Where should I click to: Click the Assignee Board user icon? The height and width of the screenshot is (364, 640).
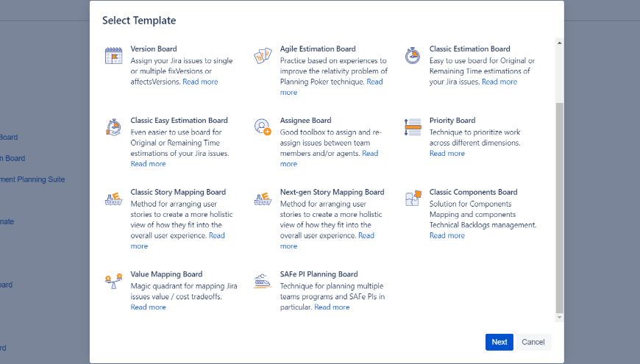tap(263, 127)
